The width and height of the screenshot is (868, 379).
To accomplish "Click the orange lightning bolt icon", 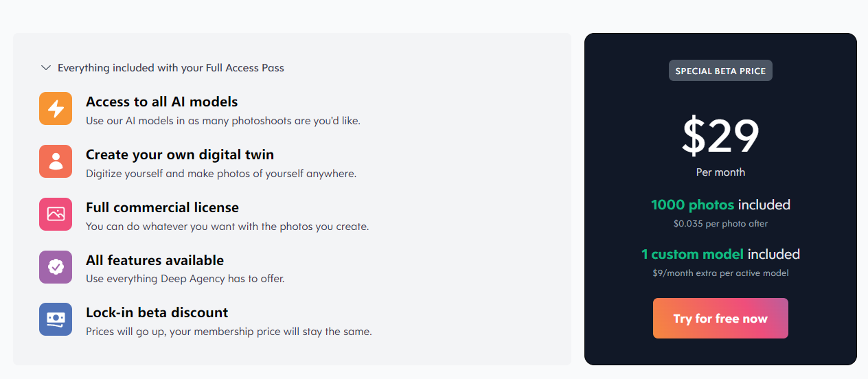I will tap(56, 108).
